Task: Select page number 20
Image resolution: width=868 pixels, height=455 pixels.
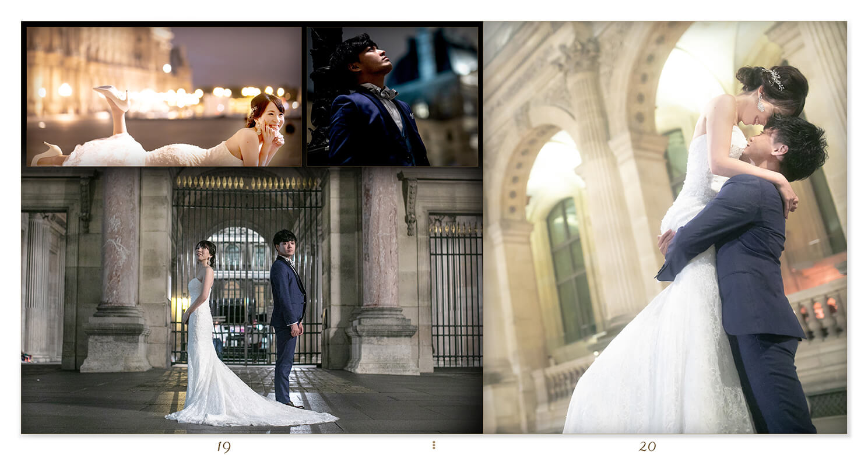Action: coord(646,446)
